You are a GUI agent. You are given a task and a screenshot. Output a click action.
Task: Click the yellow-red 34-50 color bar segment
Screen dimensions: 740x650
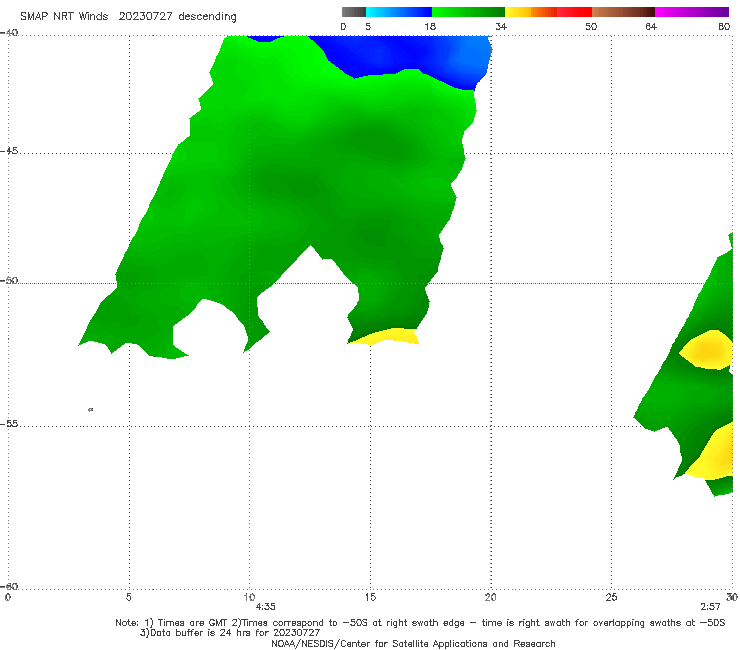[548, 12]
